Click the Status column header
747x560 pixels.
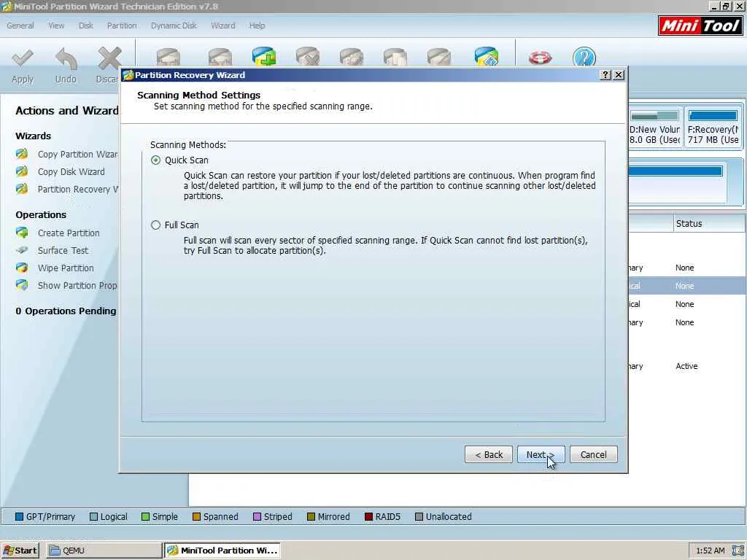click(x=709, y=223)
